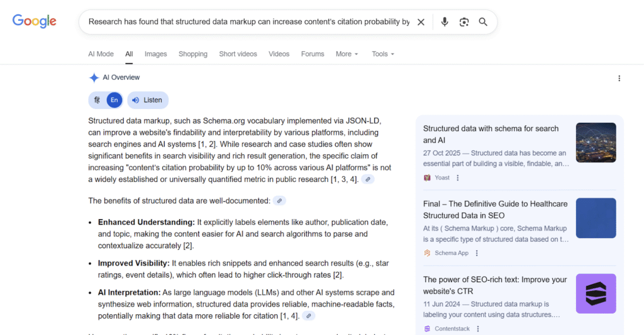
Task: Click the link icon after first paragraph
Action: [x=368, y=179]
